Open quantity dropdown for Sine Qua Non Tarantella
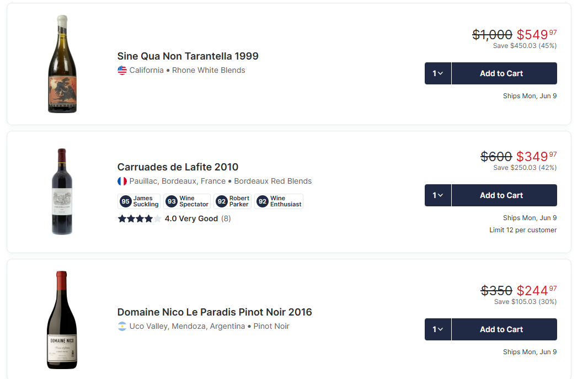The height and width of the screenshot is (379, 588). pos(437,73)
